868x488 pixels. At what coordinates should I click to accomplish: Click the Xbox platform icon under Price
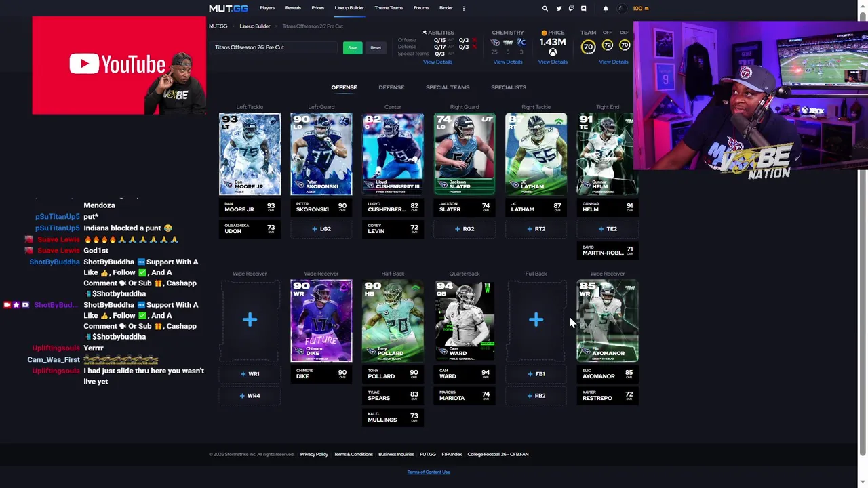(x=553, y=52)
